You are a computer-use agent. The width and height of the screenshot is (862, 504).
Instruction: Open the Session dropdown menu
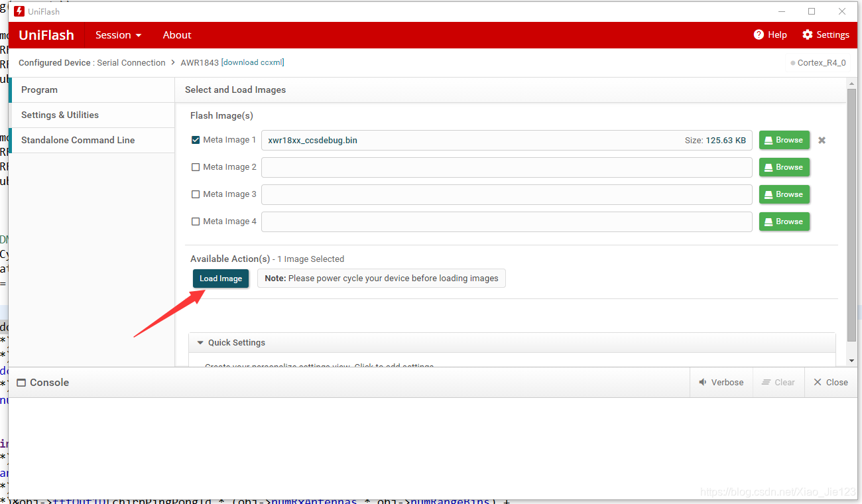(x=118, y=35)
